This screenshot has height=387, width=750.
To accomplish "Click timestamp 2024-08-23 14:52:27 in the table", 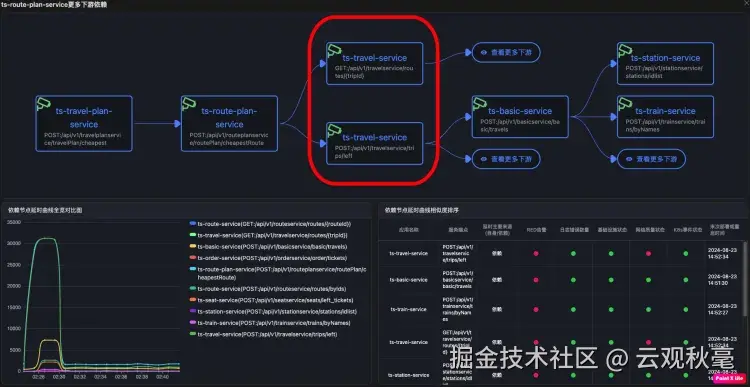I will 721,310.
